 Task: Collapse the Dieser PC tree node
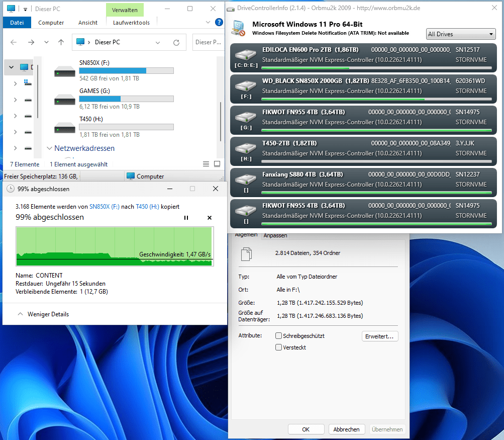[x=11, y=67]
